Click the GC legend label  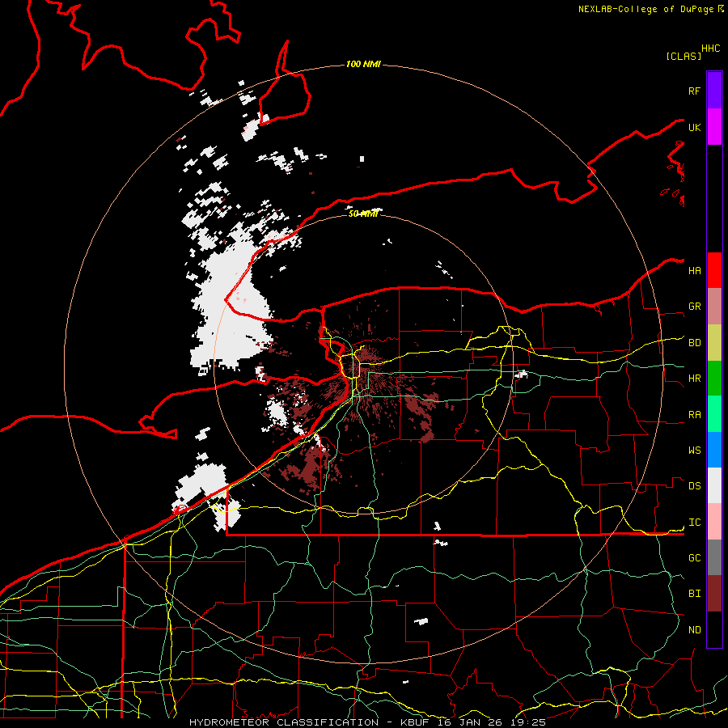(694, 558)
